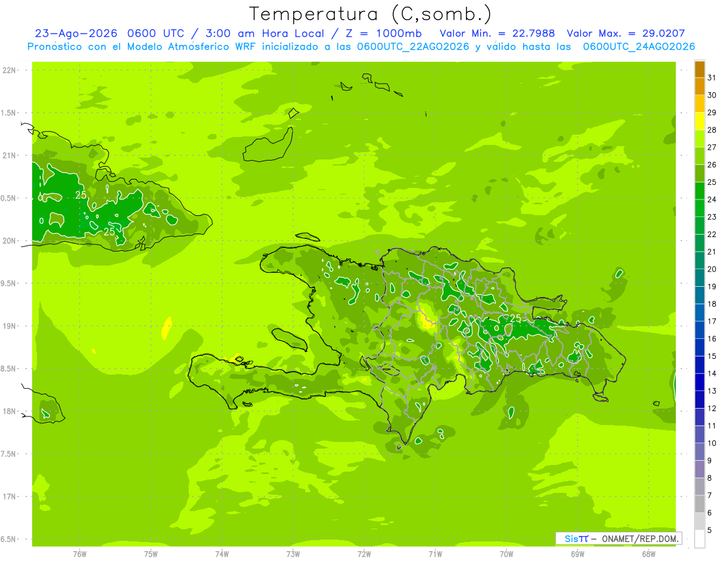Click the legend swatch between 24 and 25
The image size is (728, 562).
point(699,191)
